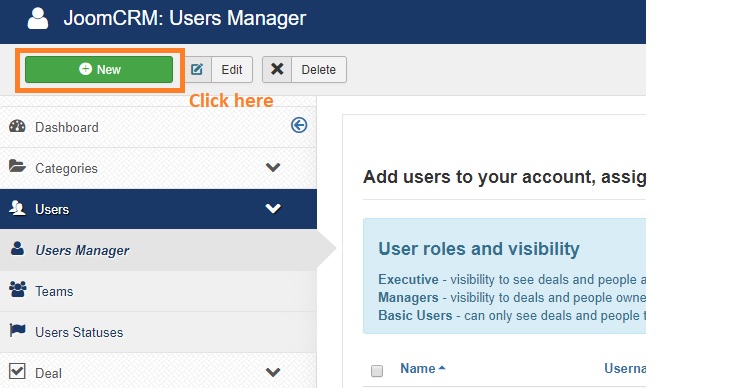Click the pencil edit icon
This screenshot has height=388, width=737.
click(197, 70)
